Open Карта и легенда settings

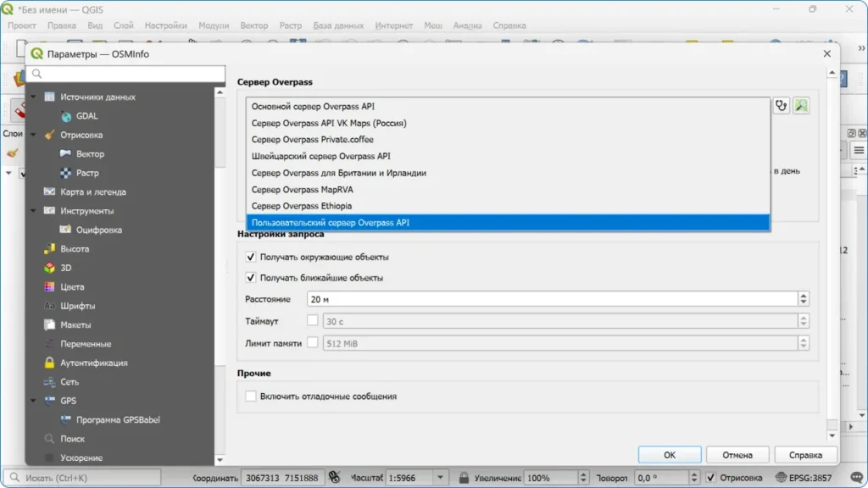pyautogui.click(x=93, y=191)
